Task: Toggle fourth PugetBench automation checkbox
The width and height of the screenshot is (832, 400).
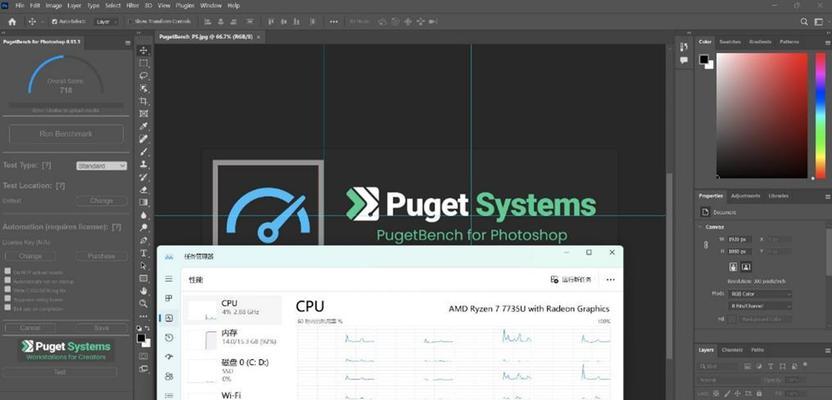Action: [7, 298]
